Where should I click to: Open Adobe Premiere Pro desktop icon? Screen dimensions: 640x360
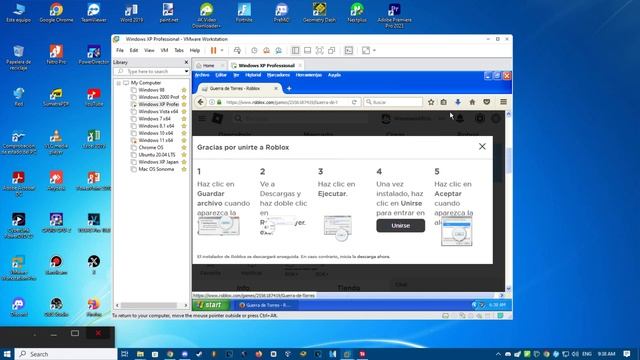[x=394, y=15]
